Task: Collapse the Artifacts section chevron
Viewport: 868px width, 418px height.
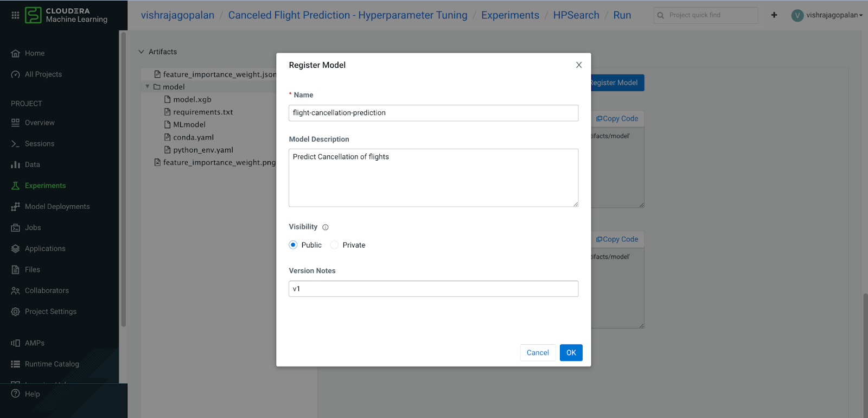Action: (141, 52)
